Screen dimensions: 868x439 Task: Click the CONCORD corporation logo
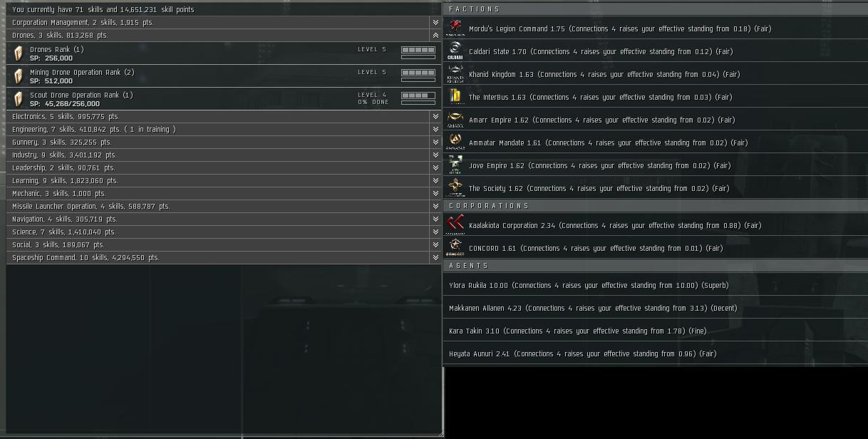coord(455,248)
